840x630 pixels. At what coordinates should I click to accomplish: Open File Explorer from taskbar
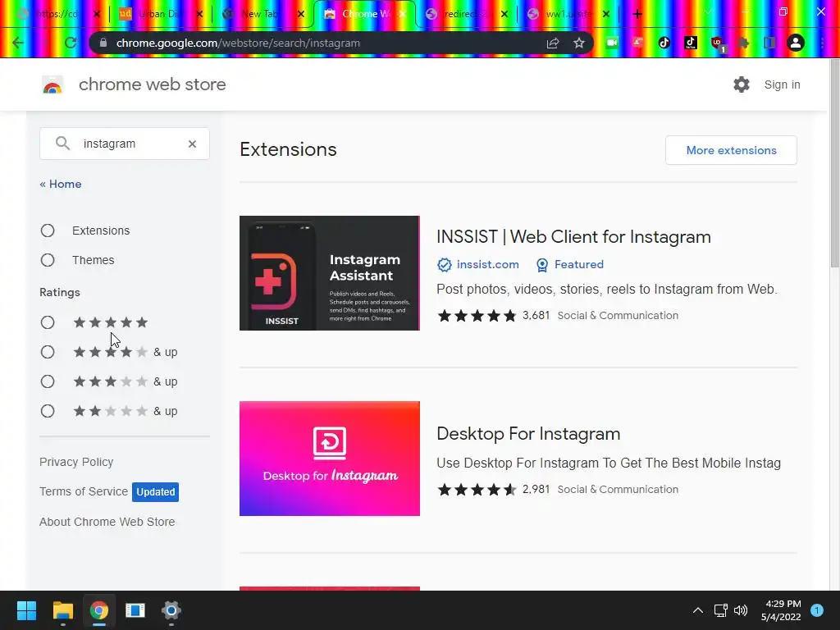62,610
